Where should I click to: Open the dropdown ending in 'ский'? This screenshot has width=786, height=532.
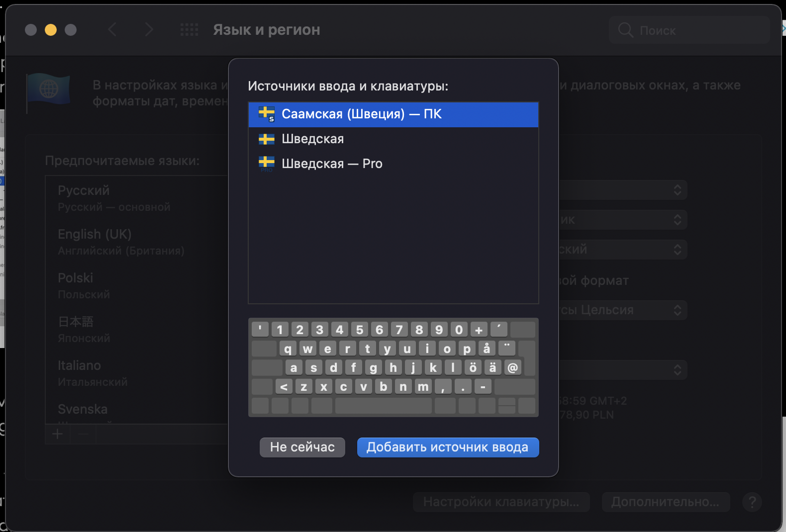(623, 250)
